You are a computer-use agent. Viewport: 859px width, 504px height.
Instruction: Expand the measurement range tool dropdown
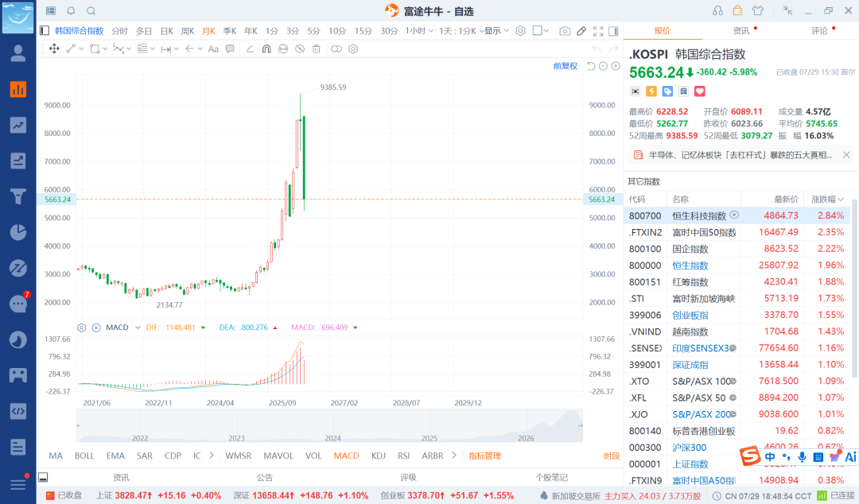click(x=177, y=49)
